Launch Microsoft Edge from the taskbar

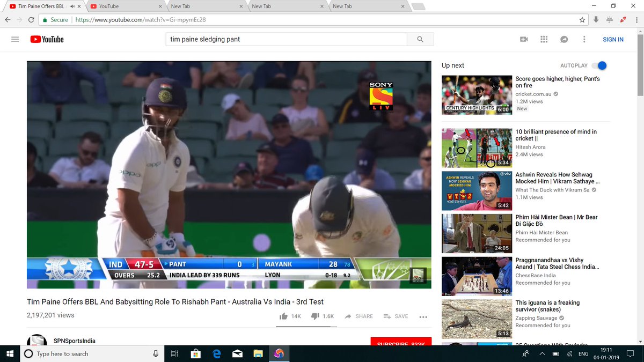point(217,353)
